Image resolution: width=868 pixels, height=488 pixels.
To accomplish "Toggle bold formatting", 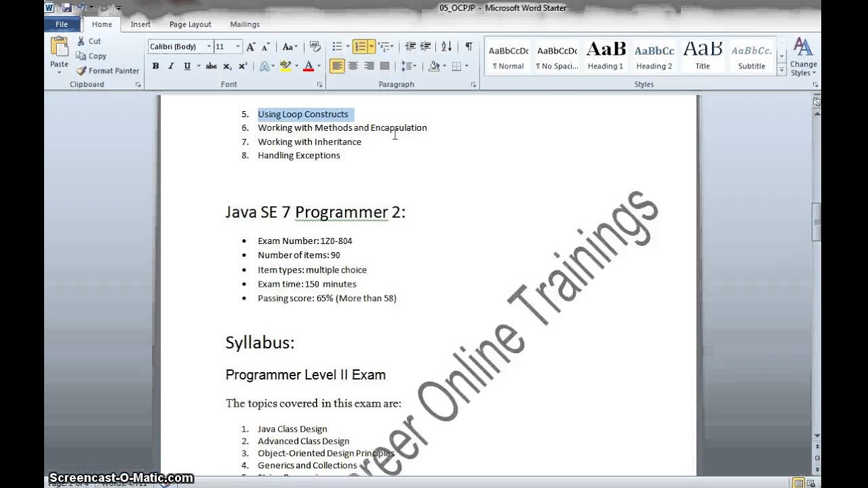I will 155,66.
